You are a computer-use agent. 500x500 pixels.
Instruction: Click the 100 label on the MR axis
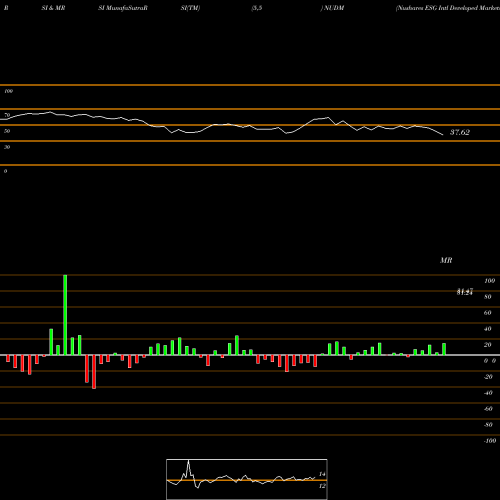490,281
